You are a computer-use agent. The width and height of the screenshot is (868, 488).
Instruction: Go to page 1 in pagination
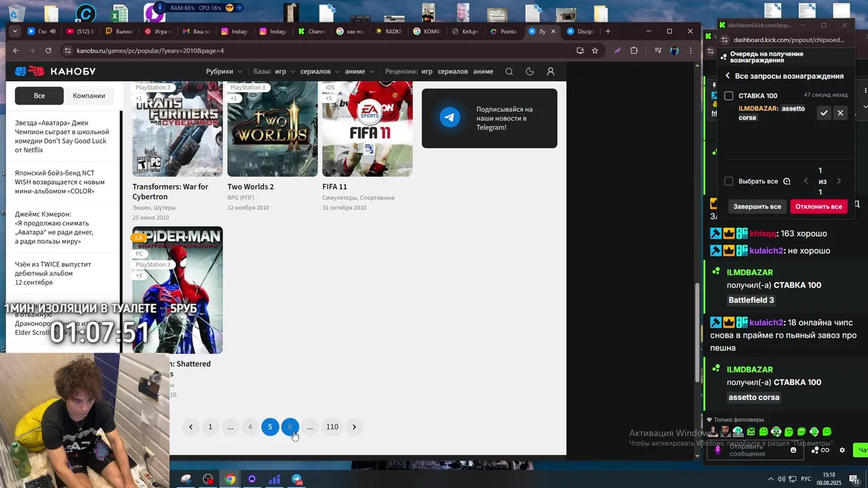pos(210,427)
